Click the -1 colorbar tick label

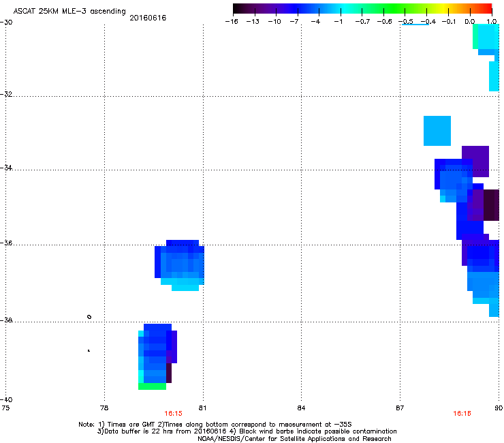pos(338,22)
